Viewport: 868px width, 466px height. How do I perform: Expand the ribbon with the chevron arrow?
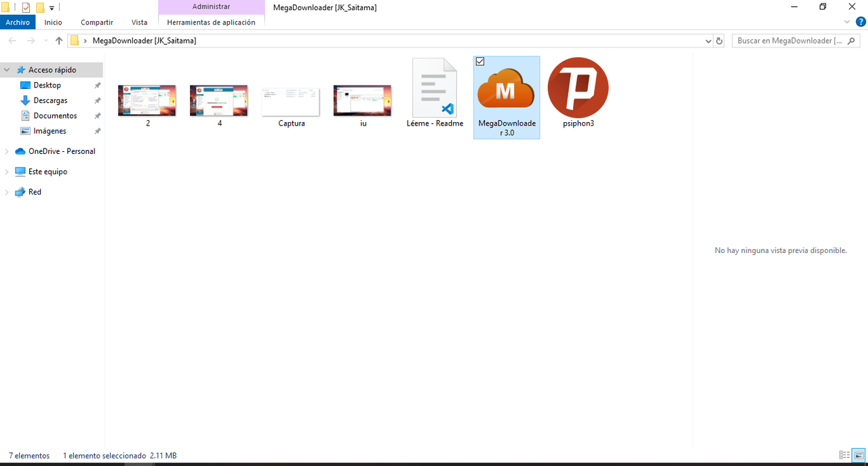point(847,22)
